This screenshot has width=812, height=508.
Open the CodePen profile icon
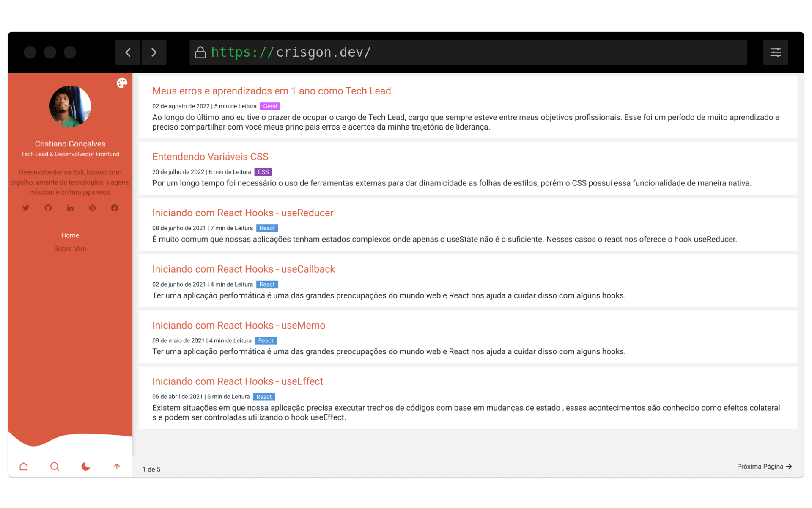pyautogui.click(x=92, y=208)
